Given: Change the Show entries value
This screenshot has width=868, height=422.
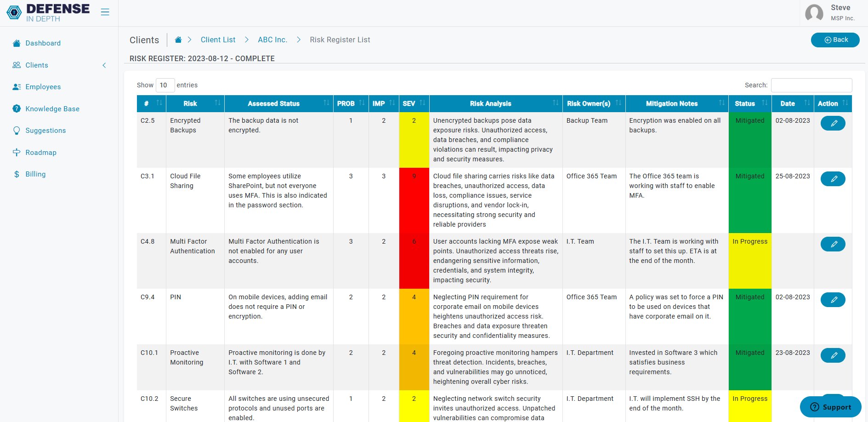Looking at the screenshot, I should click(165, 85).
